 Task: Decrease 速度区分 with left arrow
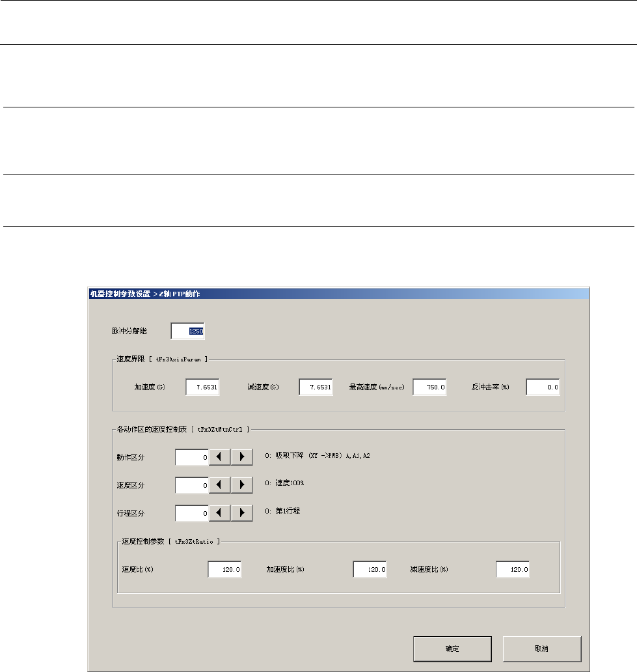[219, 485]
